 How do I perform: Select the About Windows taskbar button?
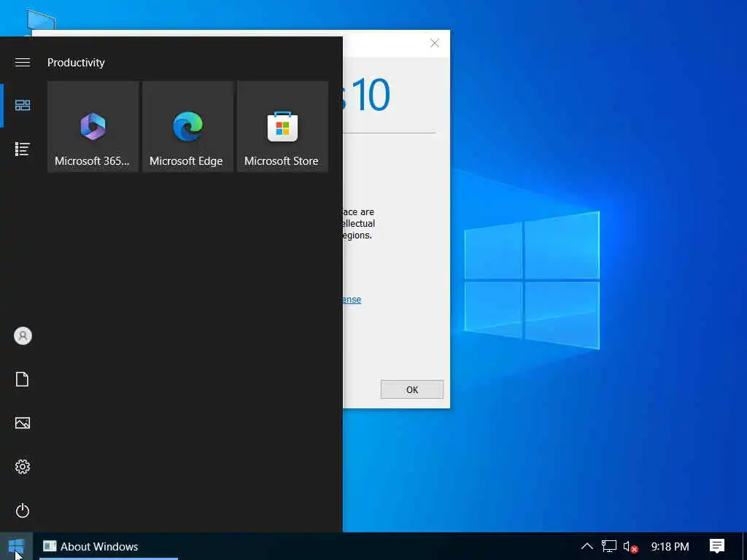click(109, 546)
